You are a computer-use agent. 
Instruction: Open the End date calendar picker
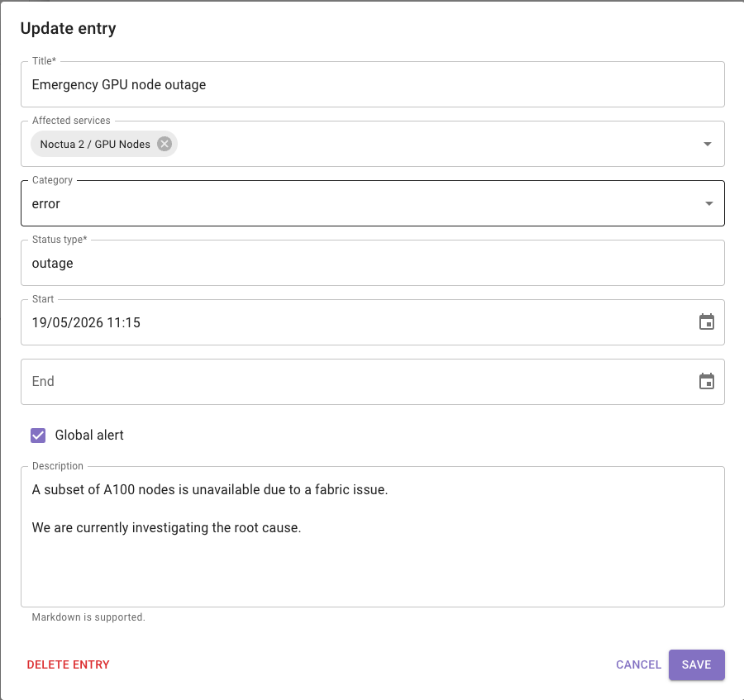pos(707,381)
